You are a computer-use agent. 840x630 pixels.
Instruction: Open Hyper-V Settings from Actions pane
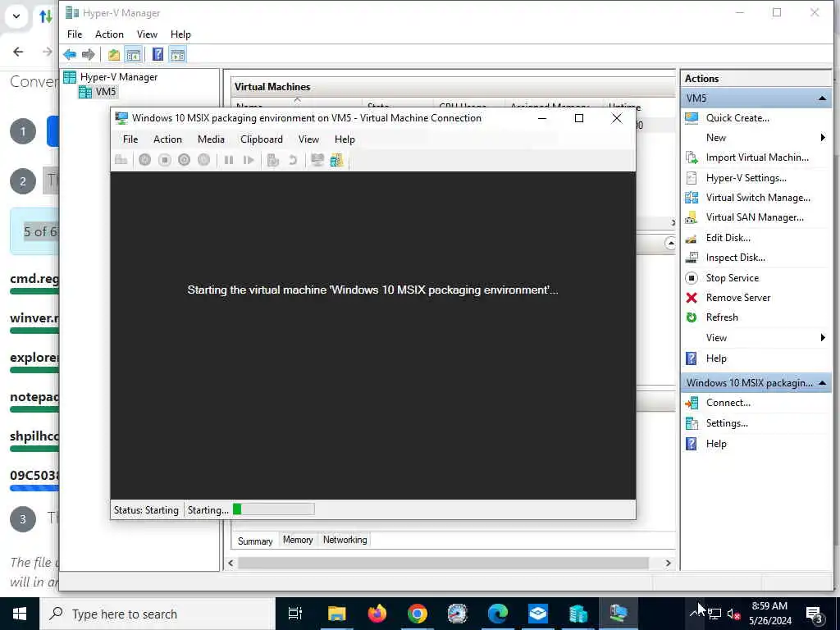746,178
